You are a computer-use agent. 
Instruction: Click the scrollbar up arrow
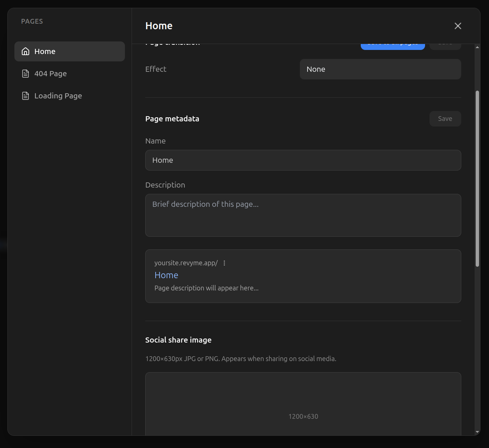(477, 47)
